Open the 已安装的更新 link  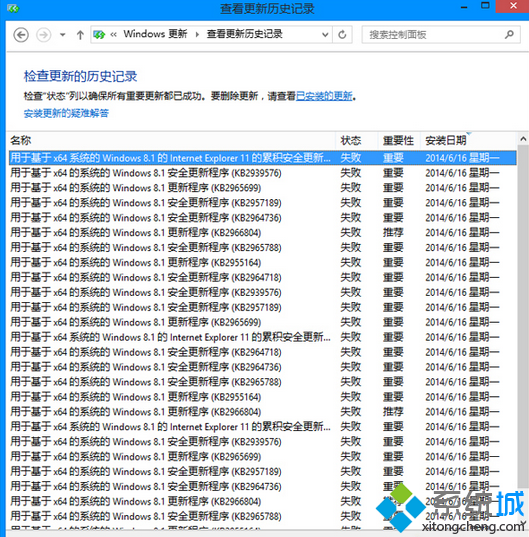pos(324,96)
